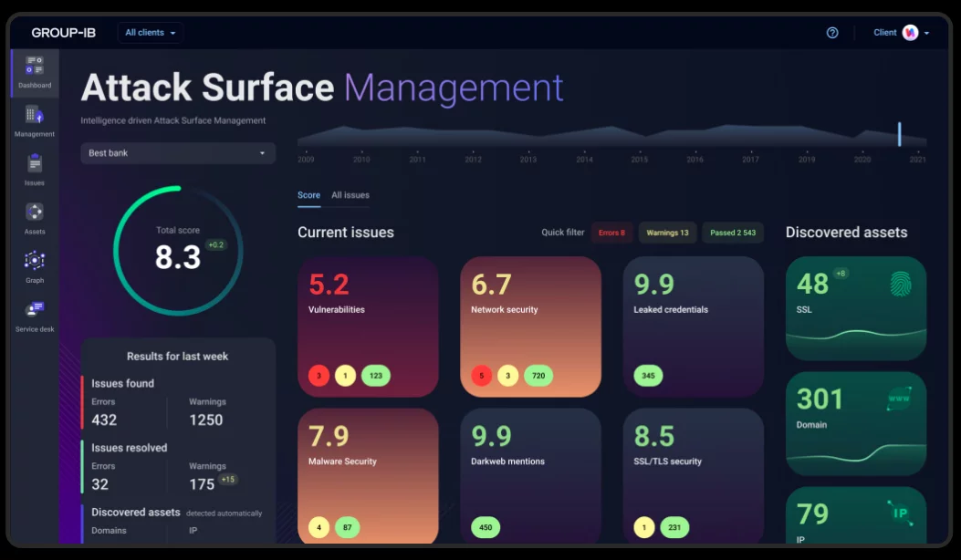The width and height of the screenshot is (961, 560).
Task: Open the IP 79 discovered assets card
Action: click(x=855, y=515)
